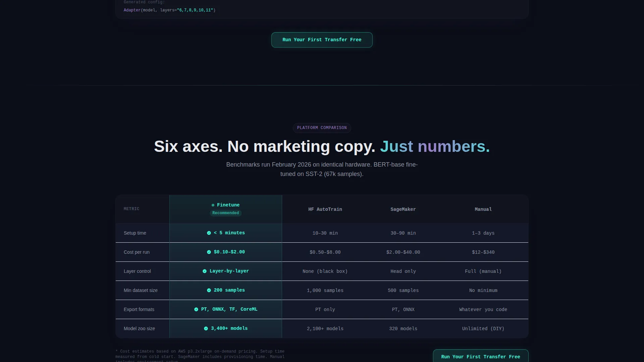Select the Finetune column header
Screen dimensions: 644x362
(x=226, y=209)
